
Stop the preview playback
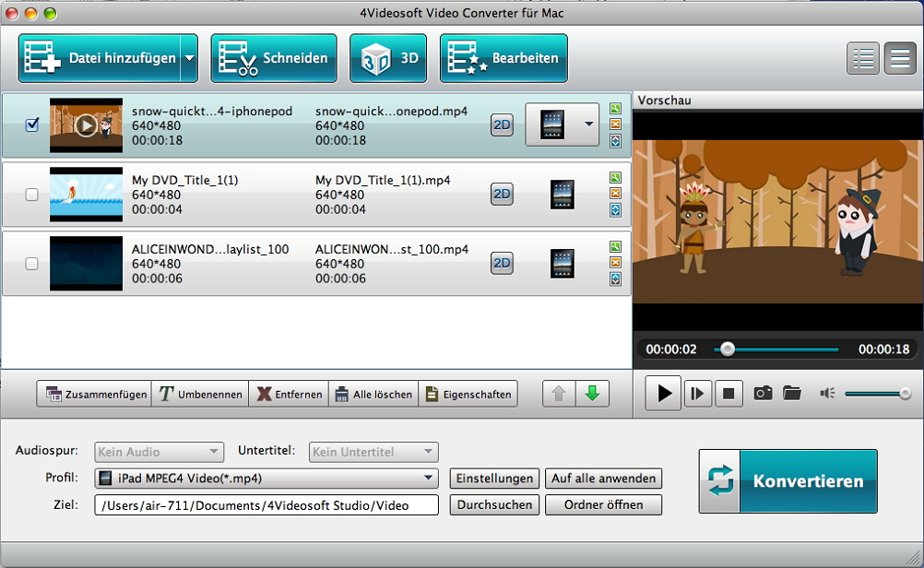(x=729, y=393)
